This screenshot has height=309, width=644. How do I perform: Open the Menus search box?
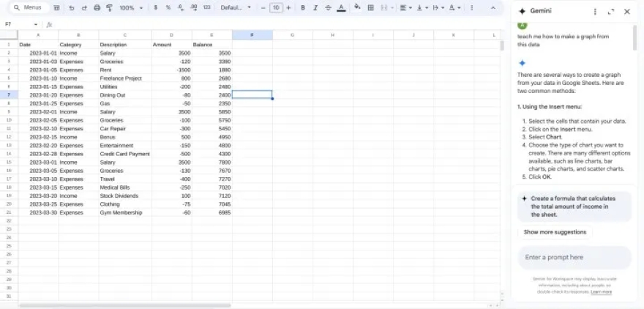pyautogui.click(x=29, y=8)
